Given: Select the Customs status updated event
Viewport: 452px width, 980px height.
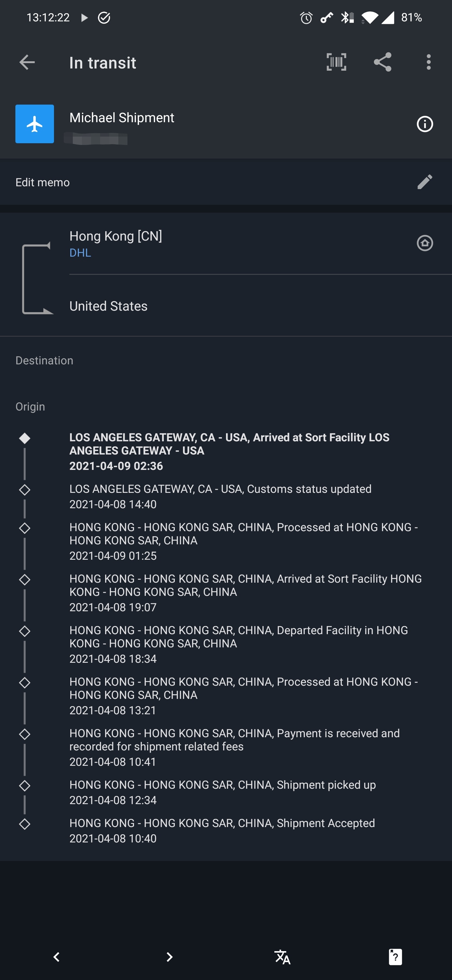Looking at the screenshot, I should tap(220, 496).
